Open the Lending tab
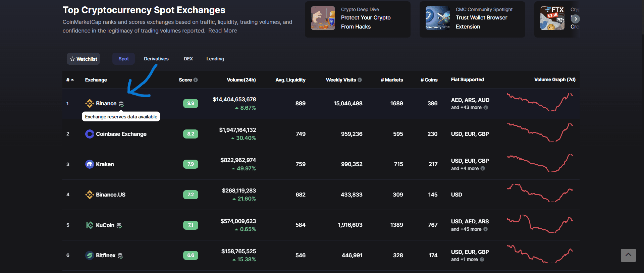Viewport: 644px width, 273px height. point(215,59)
